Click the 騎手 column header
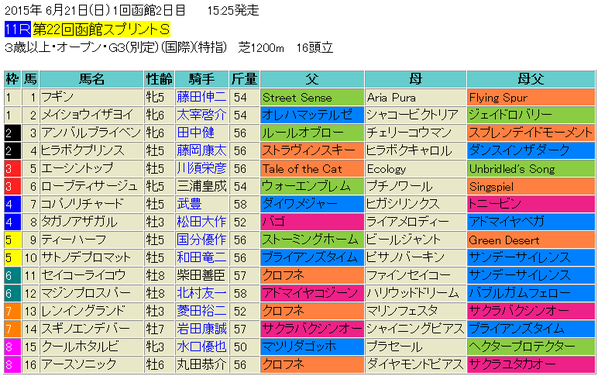 click(201, 79)
